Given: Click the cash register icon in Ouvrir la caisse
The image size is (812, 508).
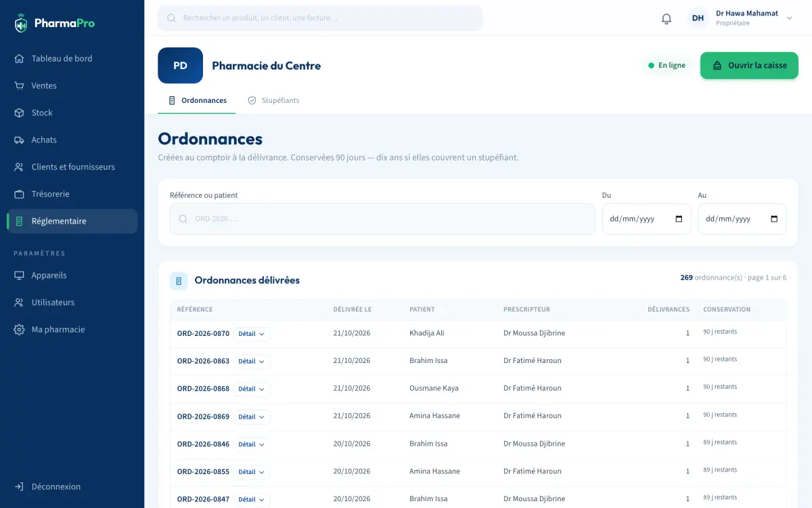Looking at the screenshot, I should pos(717,66).
